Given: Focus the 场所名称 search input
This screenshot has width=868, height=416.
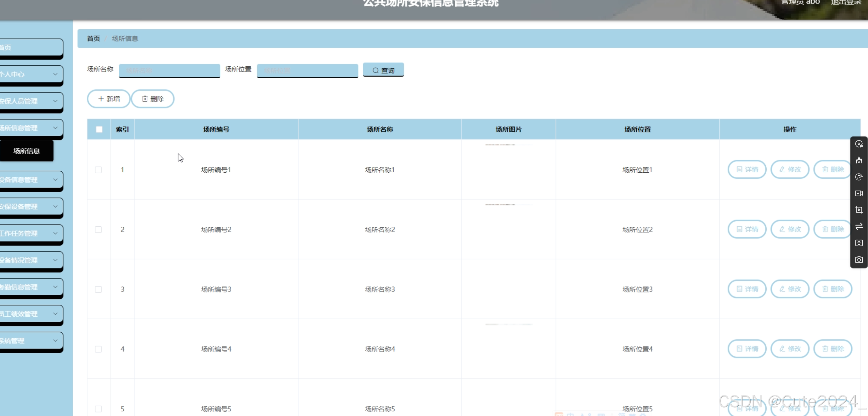Looking at the screenshot, I should point(170,70).
